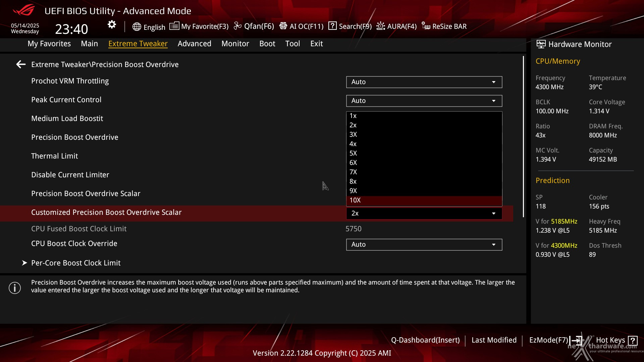Open Q-Dashboard(Insert)
The height and width of the screenshot is (362, 644).
point(425,340)
